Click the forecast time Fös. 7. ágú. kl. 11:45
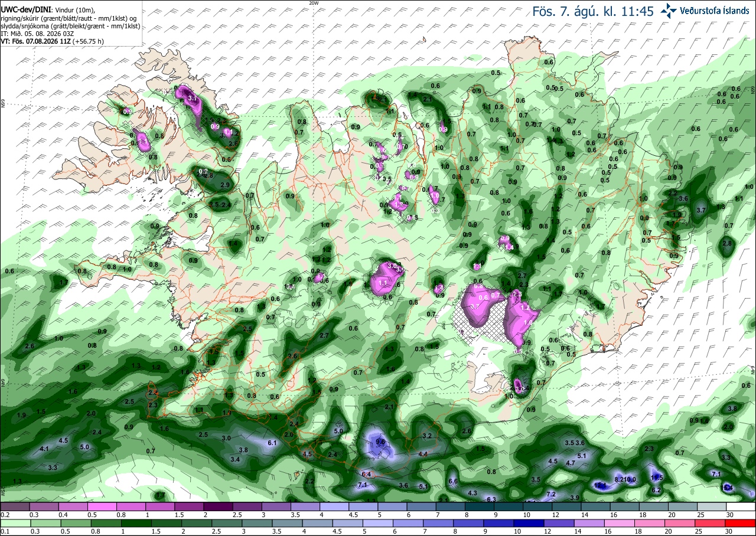The width and height of the screenshot is (756, 536). click(593, 11)
